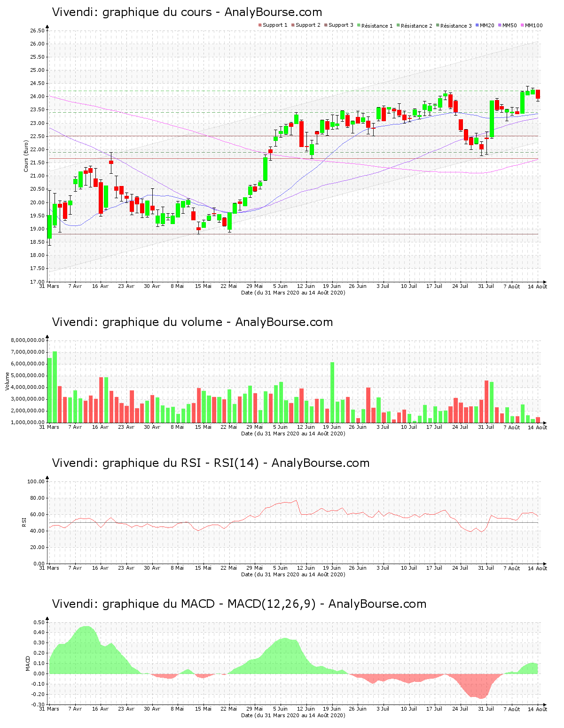564x728 pixels.
Task: Click the date range caption below volume chart
Action: tap(293, 434)
